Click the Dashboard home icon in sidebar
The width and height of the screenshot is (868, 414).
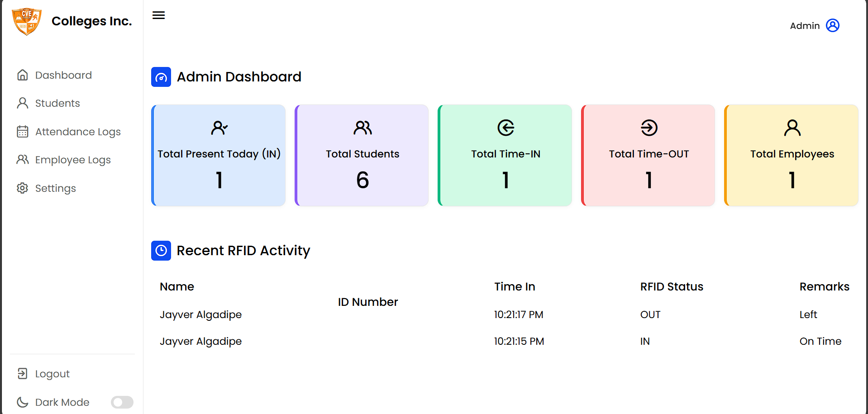point(22,75)
